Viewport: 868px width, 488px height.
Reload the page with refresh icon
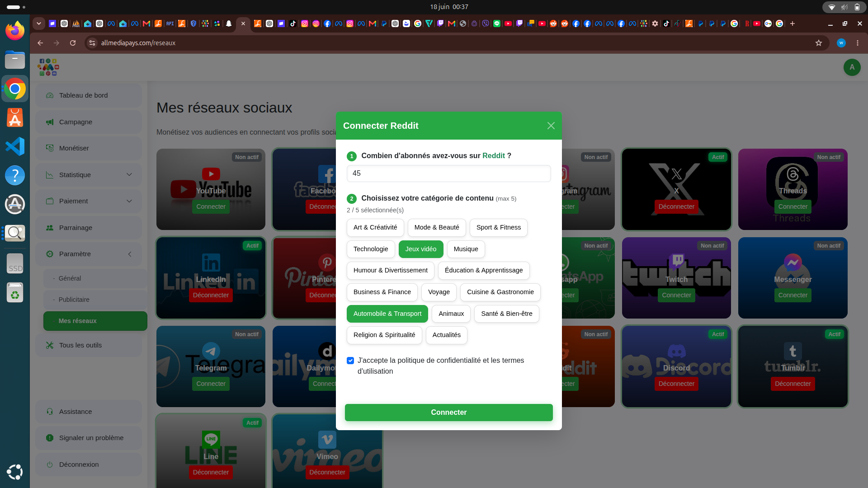(x=73, y=43)
